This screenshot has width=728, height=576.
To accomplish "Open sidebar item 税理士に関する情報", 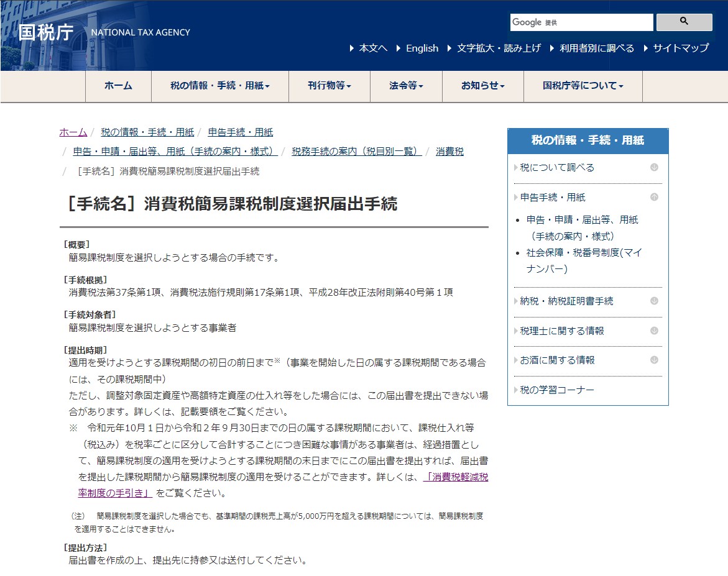I will [x=562, y=331].
